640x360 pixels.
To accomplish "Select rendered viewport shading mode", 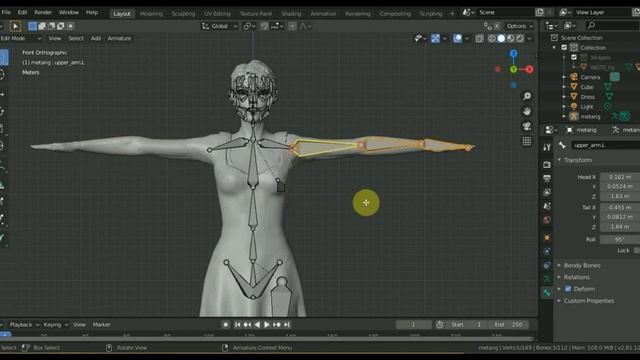I will (520, 38).
